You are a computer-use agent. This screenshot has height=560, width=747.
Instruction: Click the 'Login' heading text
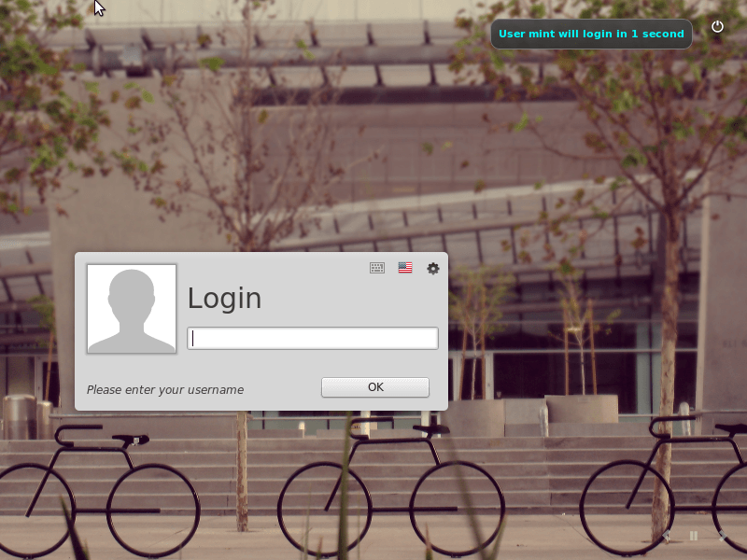click(224, 299)
